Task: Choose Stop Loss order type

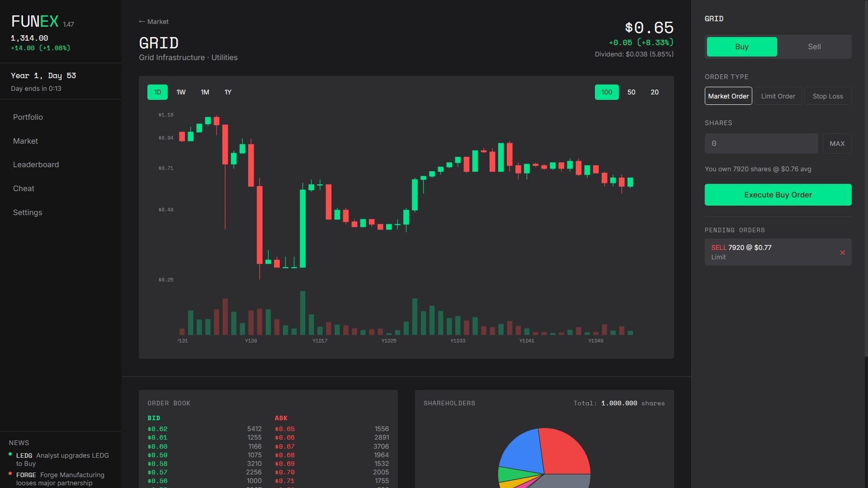Action: tap(828, 96)
